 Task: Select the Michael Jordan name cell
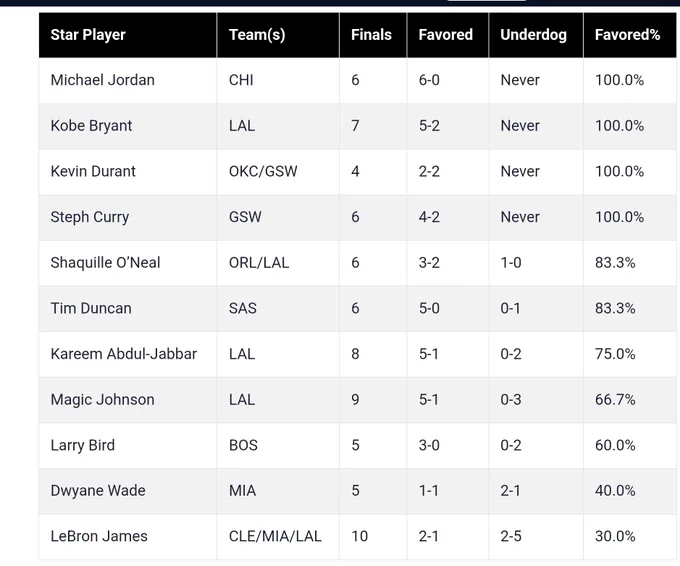[x=128, y=80]
